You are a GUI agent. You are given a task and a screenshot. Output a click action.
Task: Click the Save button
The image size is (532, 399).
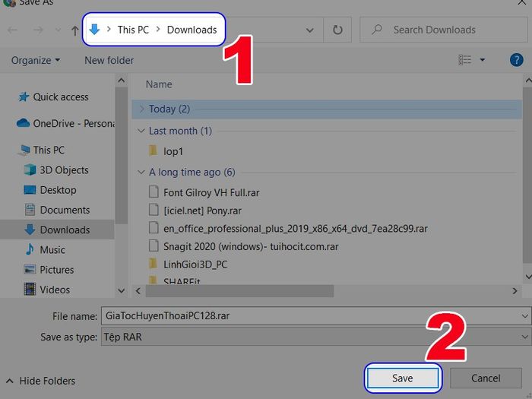point(402,378)
